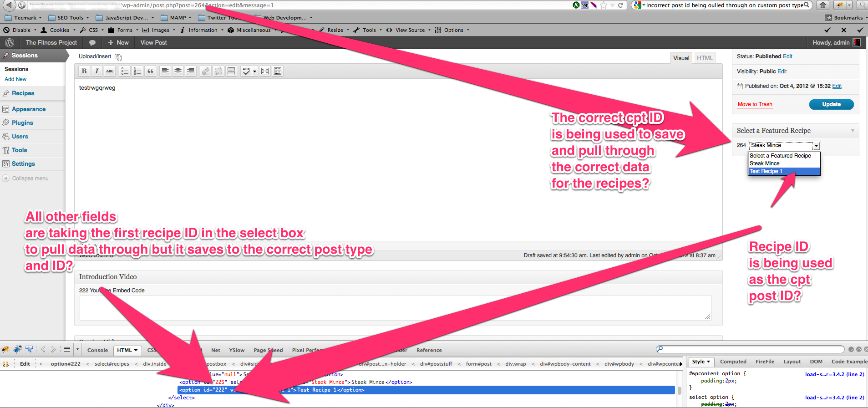The height and width of the screenshot is (408, 868).
Task: Choose Test Recipe 1 from the list
Action: (784, 171)
